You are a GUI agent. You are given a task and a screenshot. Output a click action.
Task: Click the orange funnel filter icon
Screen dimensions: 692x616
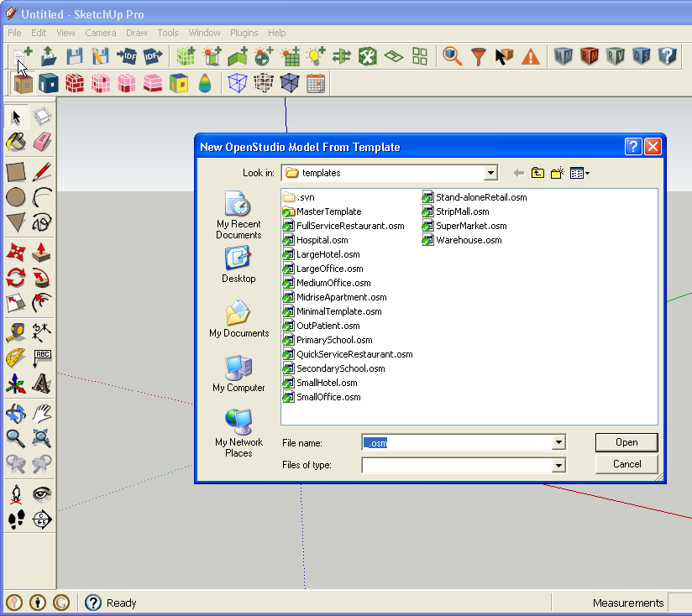478,56
